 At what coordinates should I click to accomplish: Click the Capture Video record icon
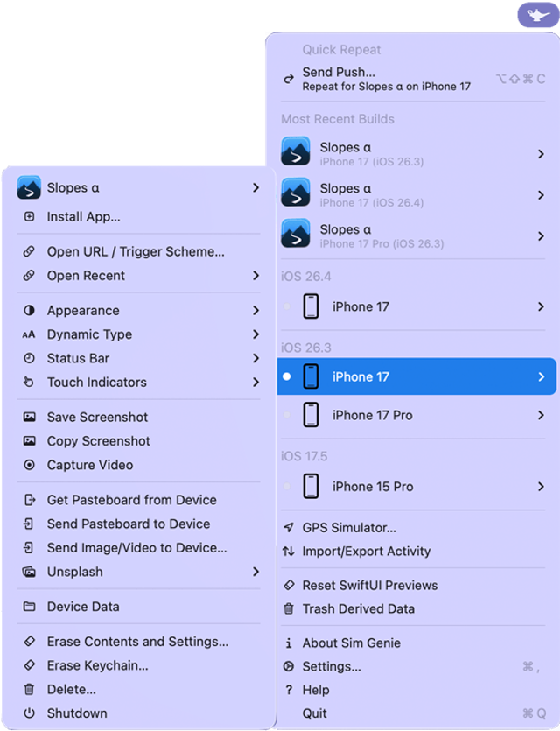point(29,465)
